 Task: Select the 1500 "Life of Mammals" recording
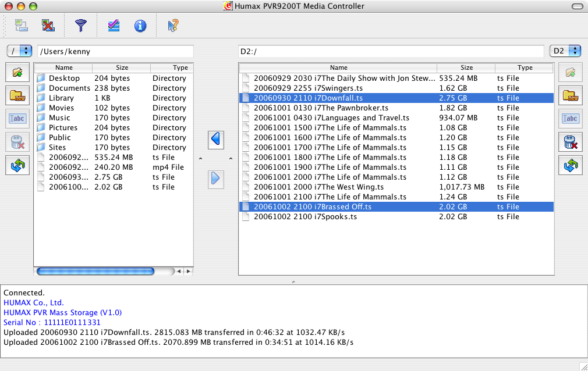(x=396, y=128)
